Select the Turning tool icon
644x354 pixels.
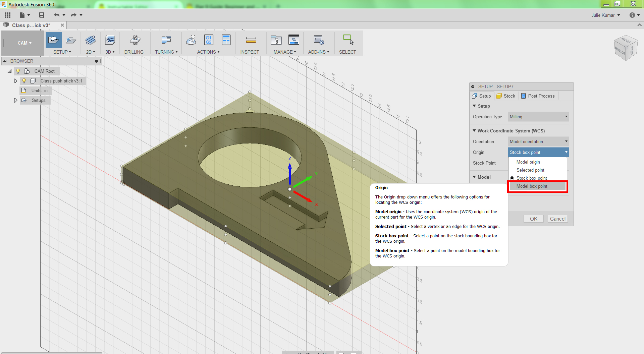pos(166,40)
